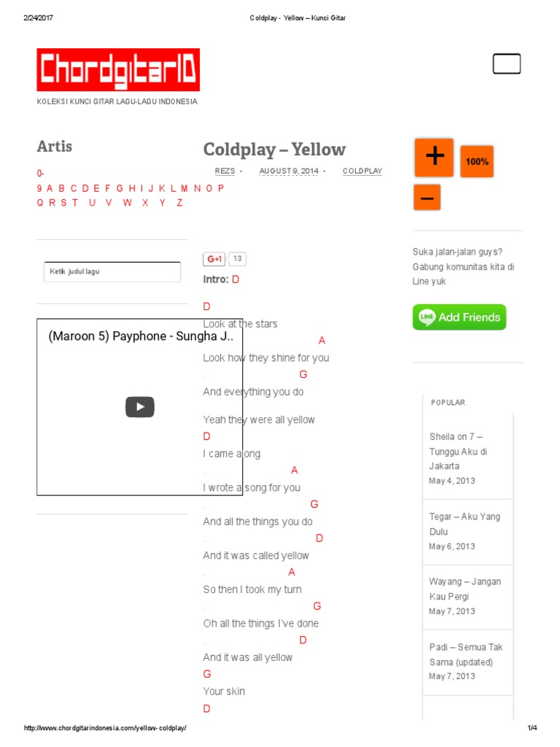Click the Line Add Friends button

(459, 317)
